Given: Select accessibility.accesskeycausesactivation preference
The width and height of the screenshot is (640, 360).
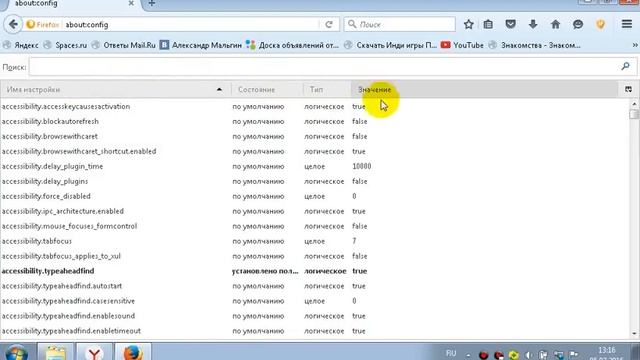Looking at the screenshot, I should pyautogui.click(x=66, y=107).
